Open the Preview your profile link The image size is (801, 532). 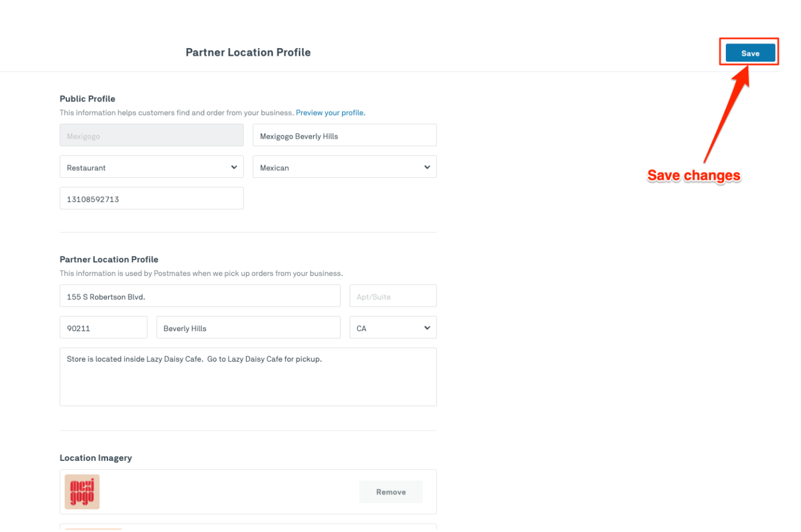pyautogui.click(x=330, y=113)
